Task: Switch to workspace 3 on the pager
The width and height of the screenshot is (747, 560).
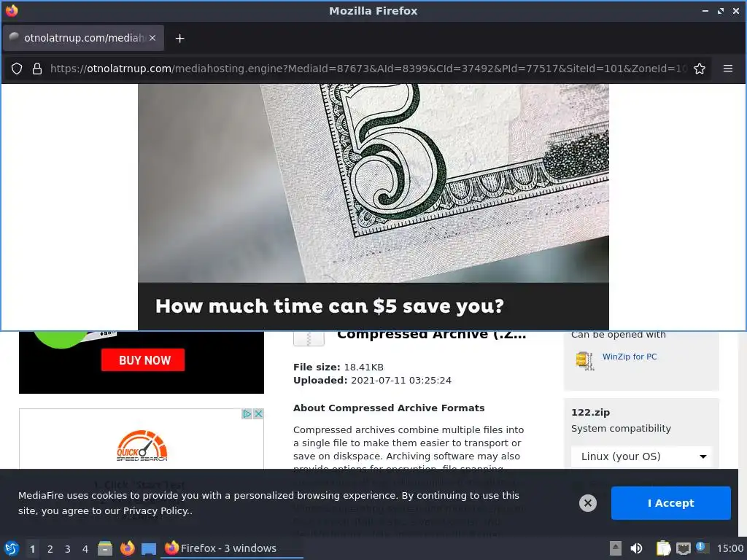Action: tap(68, 549)
